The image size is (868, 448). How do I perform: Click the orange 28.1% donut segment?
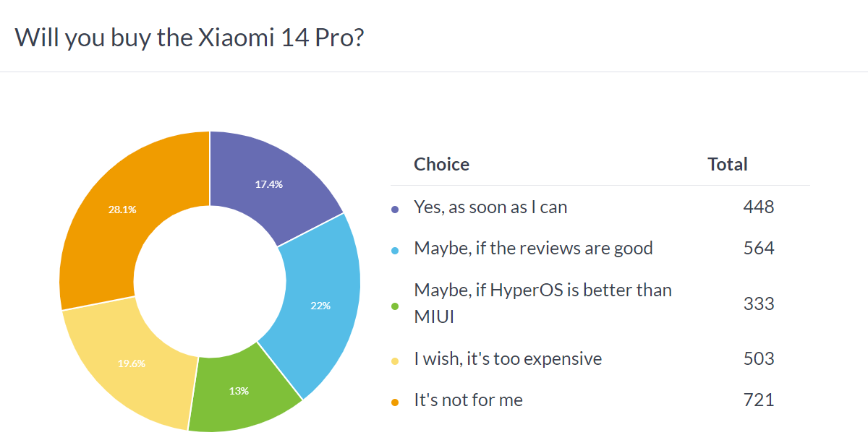tap(122, 210)
